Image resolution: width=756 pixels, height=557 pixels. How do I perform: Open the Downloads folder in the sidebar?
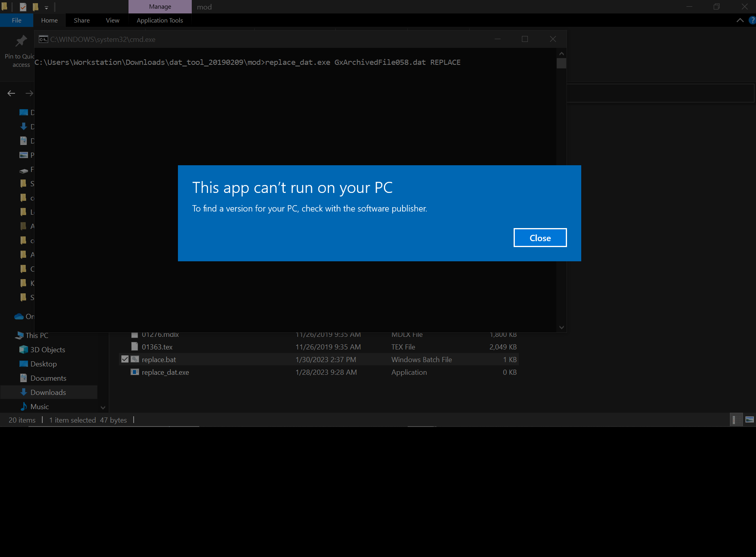pos(48,392)
